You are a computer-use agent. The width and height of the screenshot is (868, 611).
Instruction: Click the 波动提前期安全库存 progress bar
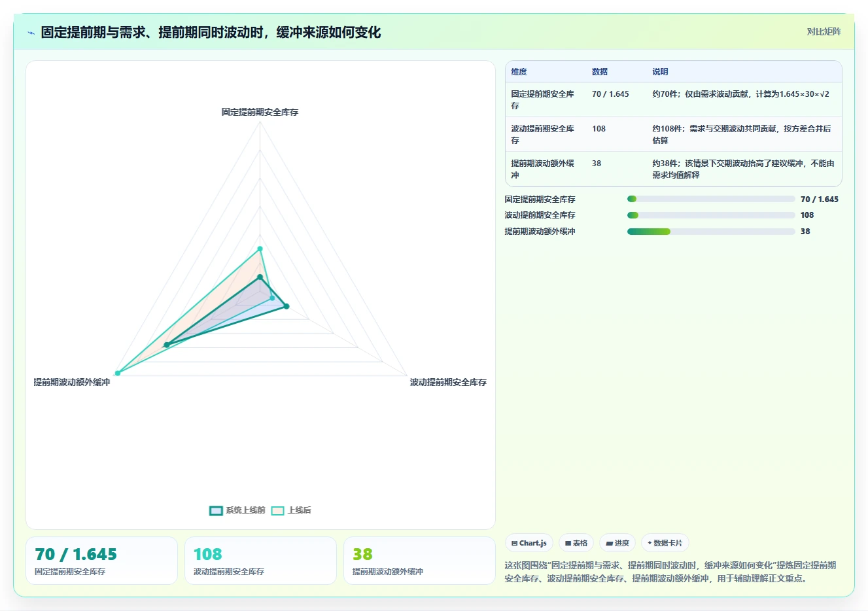click(711, 215)
